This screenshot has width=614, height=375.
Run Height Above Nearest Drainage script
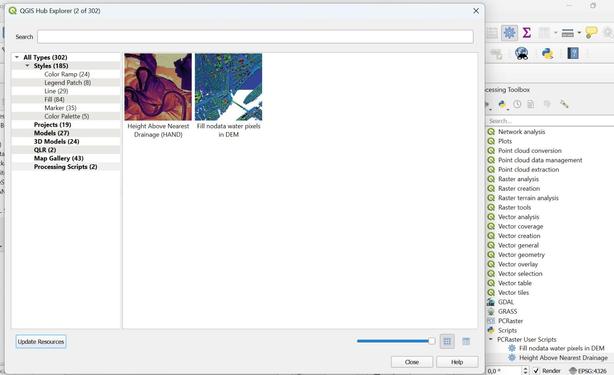point(563,357)
